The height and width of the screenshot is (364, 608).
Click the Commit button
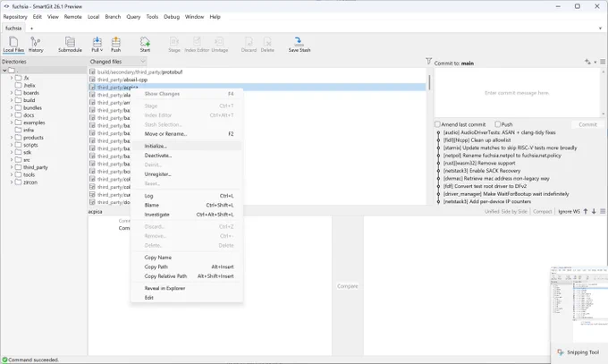587,124
